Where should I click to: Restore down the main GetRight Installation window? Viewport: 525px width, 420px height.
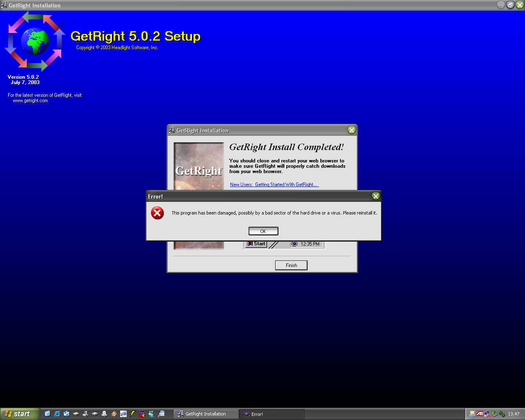tap(510, 5)
